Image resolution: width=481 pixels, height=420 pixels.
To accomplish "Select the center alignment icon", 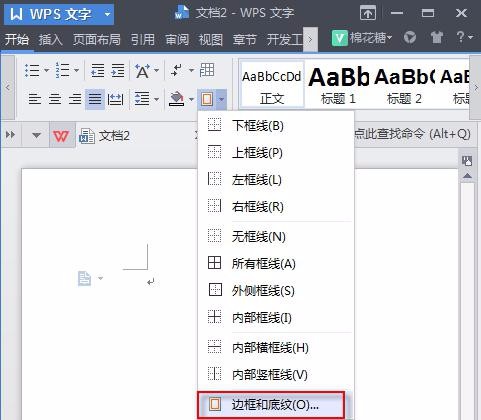I will 55,99.
